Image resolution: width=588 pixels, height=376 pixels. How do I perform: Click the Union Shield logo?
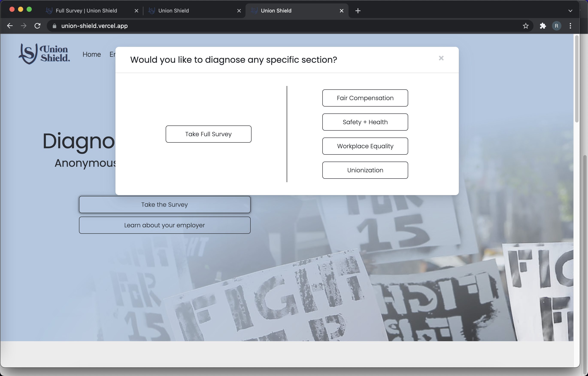coord(44,54)
